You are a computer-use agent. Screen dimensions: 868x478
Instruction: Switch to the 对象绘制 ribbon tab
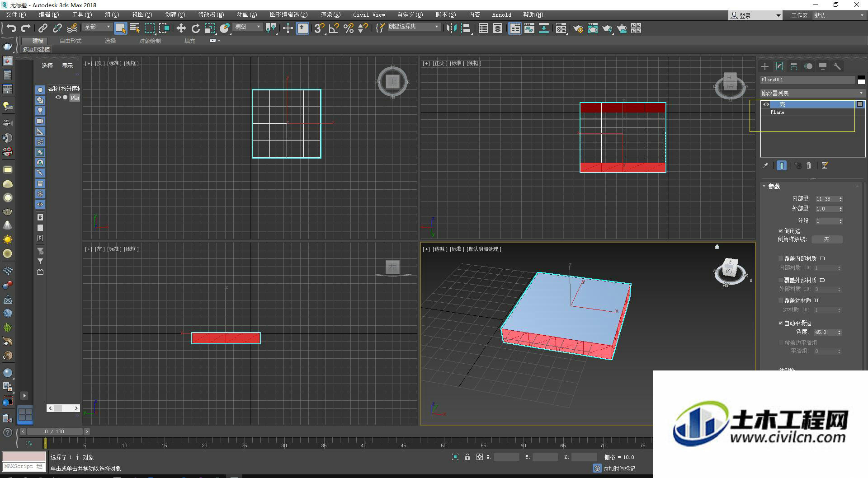(x=150, y=41)
